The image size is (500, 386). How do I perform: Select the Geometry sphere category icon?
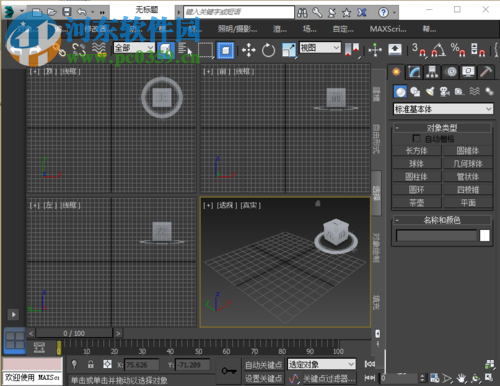pos(400,91)
